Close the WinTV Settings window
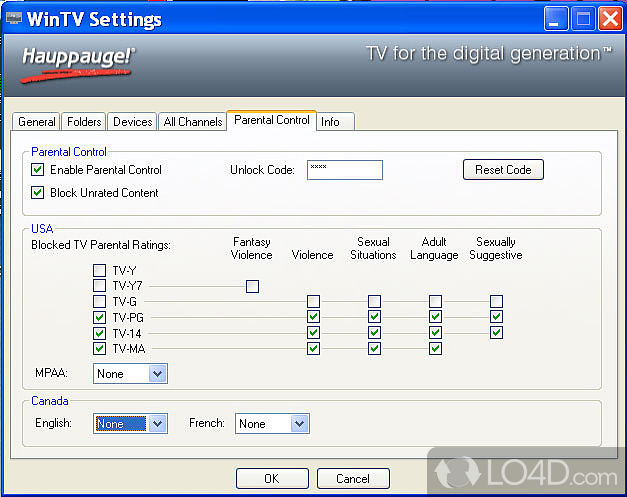Screen dimensions: 627x497 (x=610, y=18)
